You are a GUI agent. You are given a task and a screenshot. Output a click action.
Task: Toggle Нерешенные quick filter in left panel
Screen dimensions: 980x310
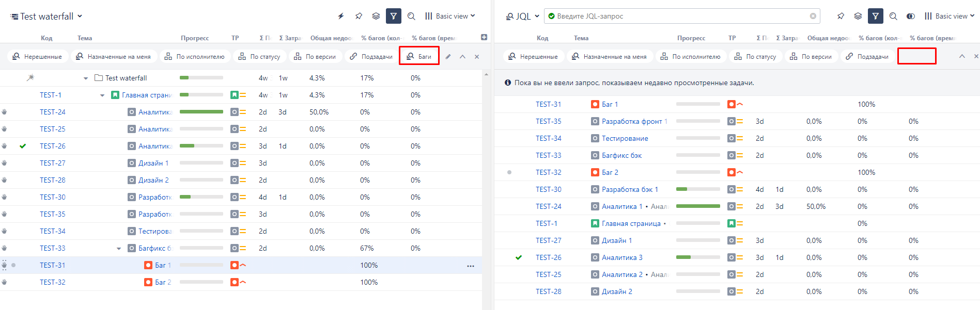(38, 57)
